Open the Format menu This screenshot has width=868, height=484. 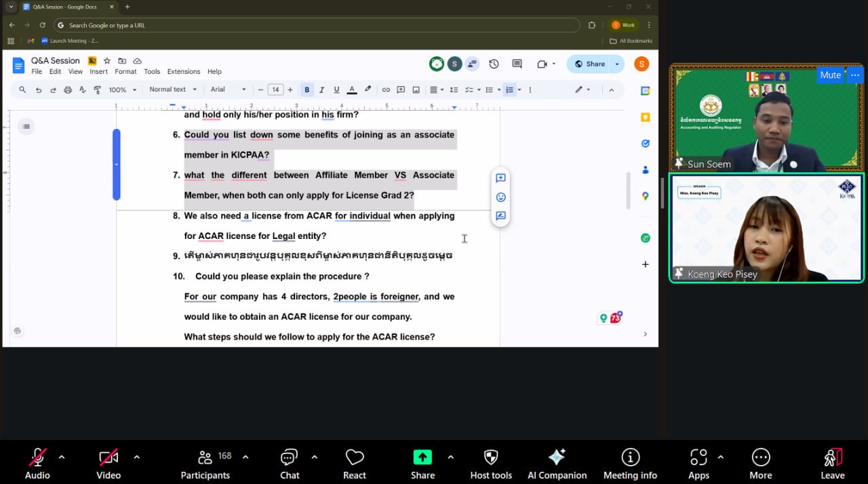(x=125, y=71)
